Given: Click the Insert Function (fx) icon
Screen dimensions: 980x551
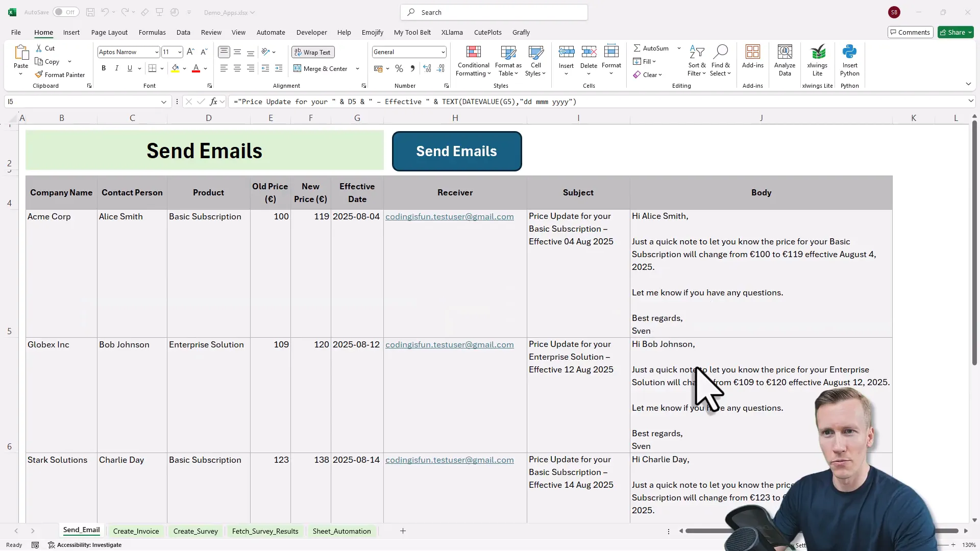Looking at the screenshot, I should 214,102.
